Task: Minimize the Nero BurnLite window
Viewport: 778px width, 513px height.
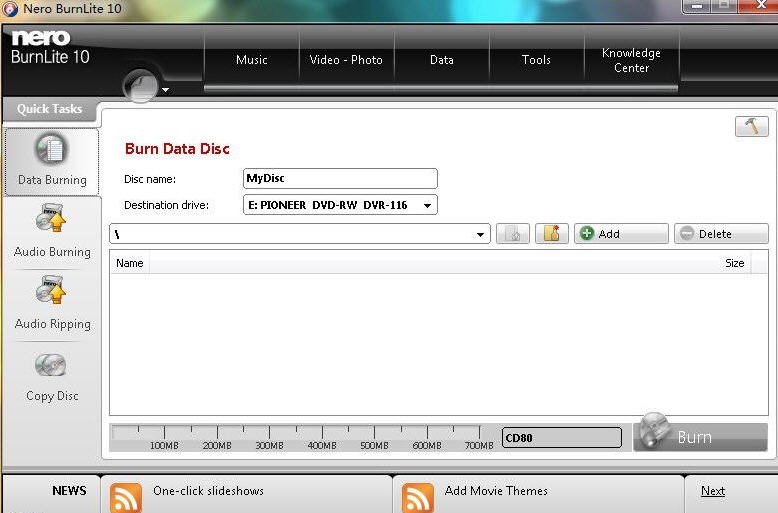Action: pyautogui.click(x=697, y=6)
